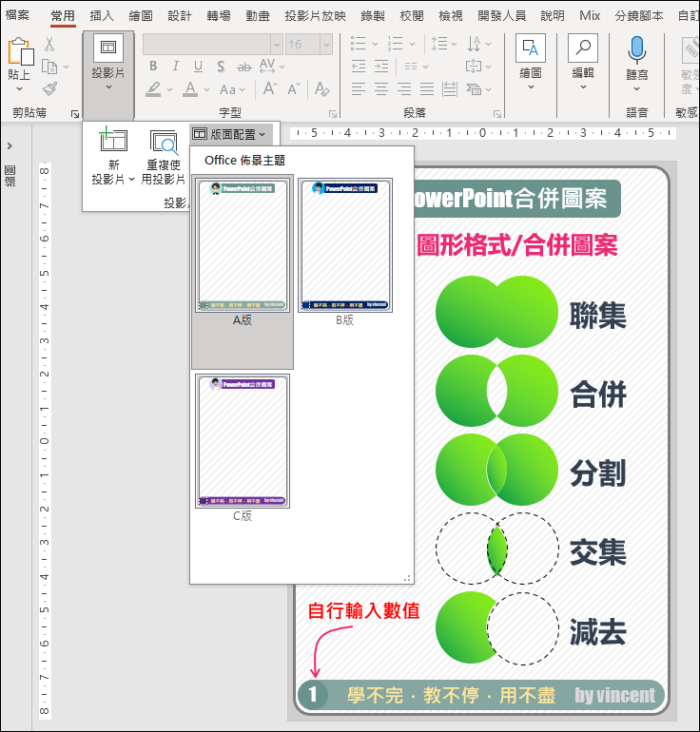The width and height of the screenshot is (700, 732).
Task: Align text left
Action: pyautogui.click(x=359, y=88)
